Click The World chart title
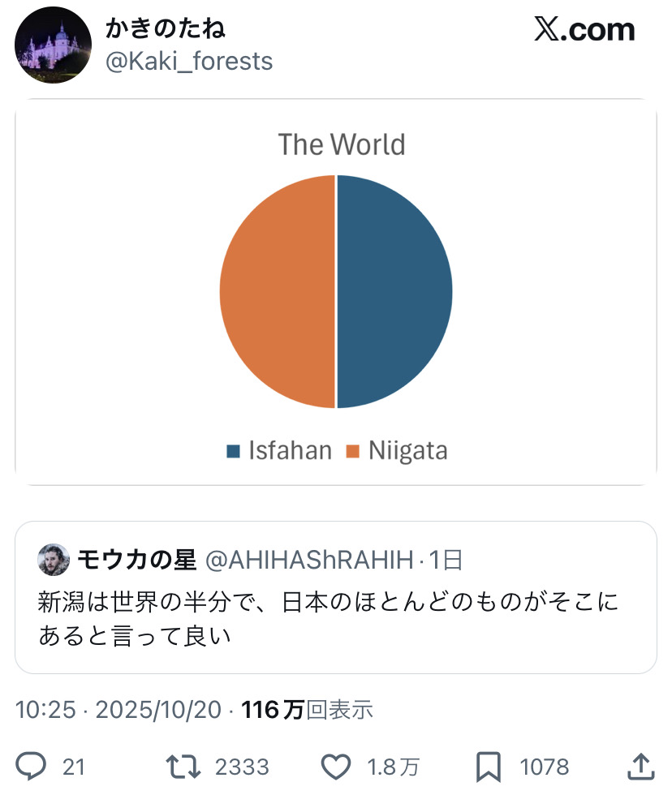This screenshot has height=795, width=672. tap(342, 144)
